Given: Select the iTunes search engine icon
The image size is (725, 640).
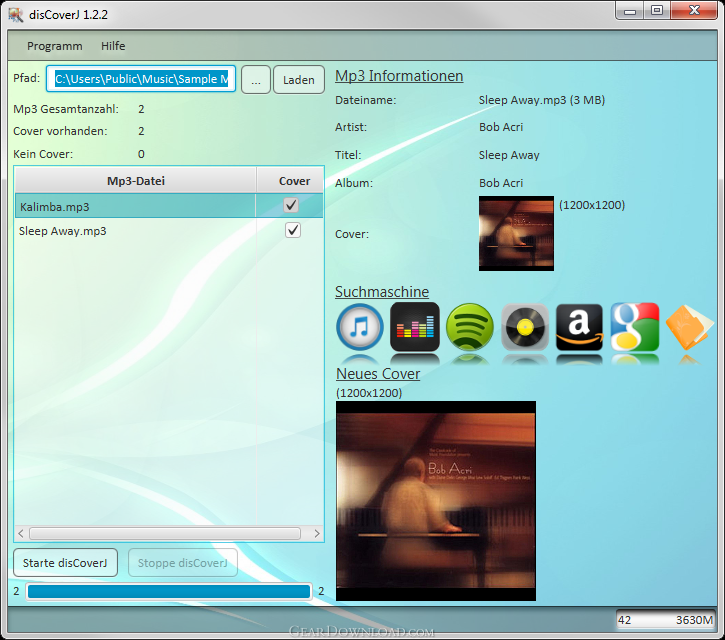Looking at the screenshot, I should click(x=360, y=327).
